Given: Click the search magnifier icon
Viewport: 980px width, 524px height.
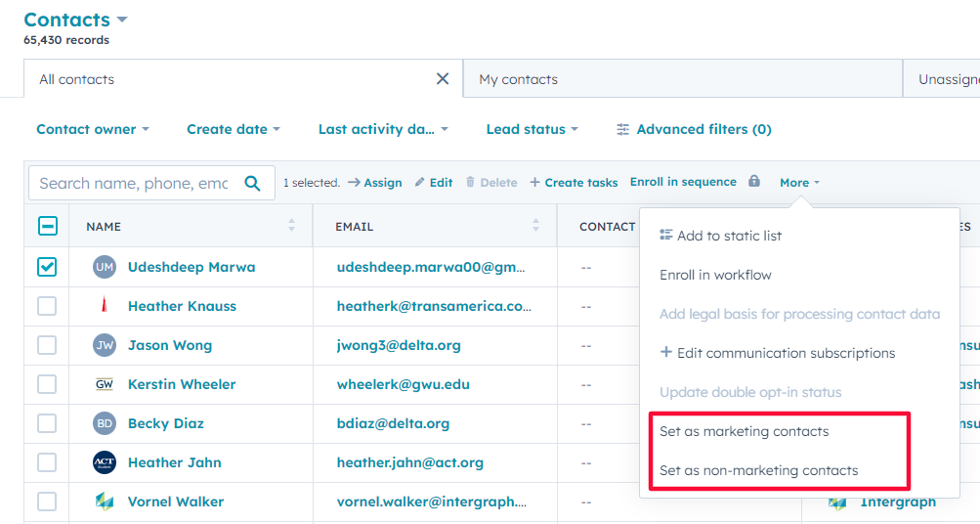Looking at the screenshot, I should pyautogui.click(x=252, y=183).
